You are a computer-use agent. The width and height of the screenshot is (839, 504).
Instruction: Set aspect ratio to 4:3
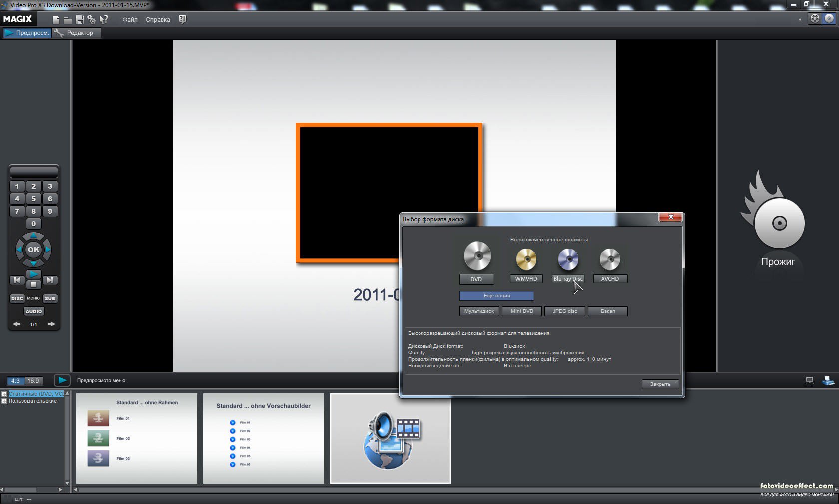[x=16, y=380]
